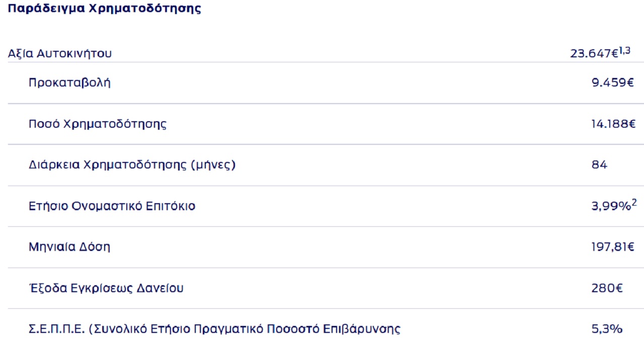Select the 'Αξία Αυτοκινήτου' row label
Screen dimensions: 644x344
[60, 53]
